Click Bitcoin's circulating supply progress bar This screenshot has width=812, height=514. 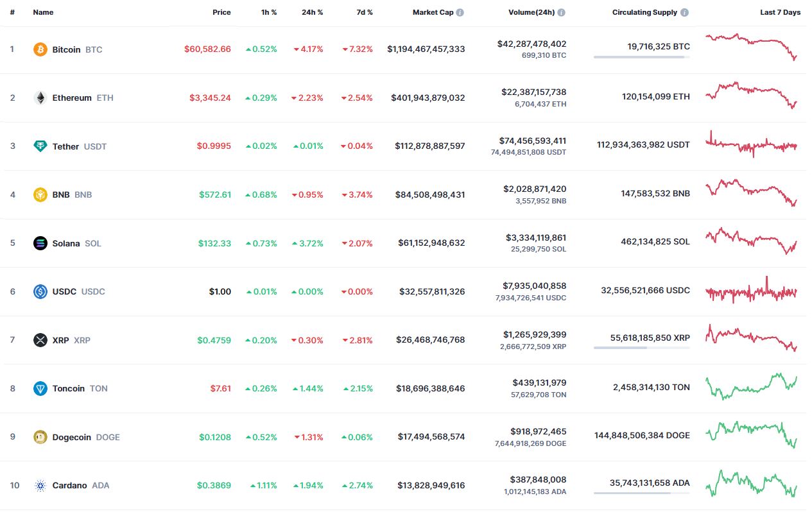[641, 57]
